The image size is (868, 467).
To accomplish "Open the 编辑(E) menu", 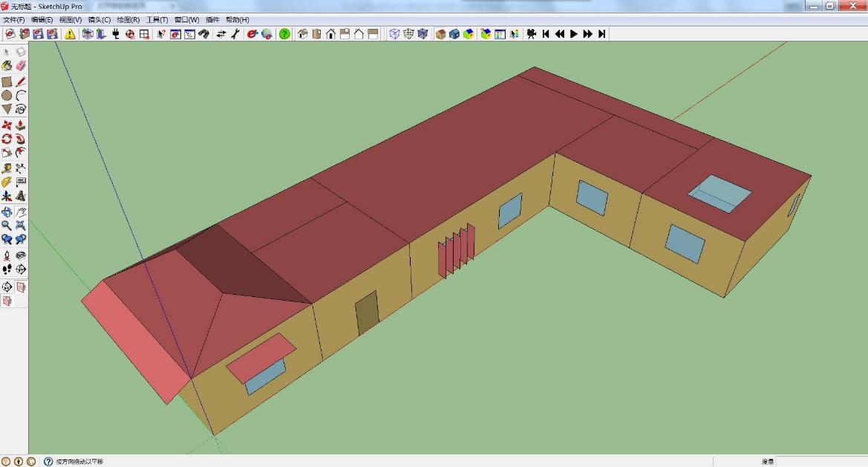I will (x=42, y=20).
